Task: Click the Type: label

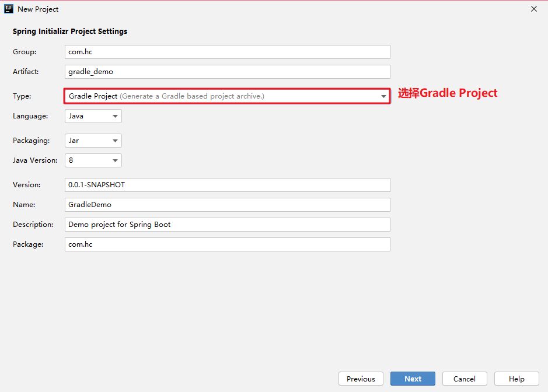Action: point(22,96)
